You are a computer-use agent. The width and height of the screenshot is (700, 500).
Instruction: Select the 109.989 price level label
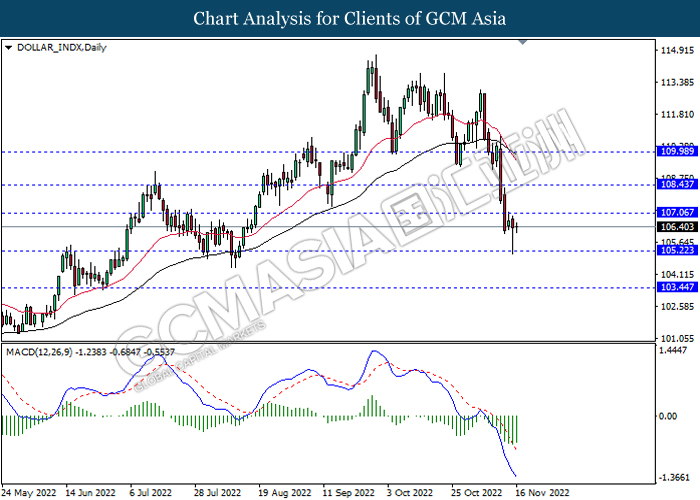677,151
